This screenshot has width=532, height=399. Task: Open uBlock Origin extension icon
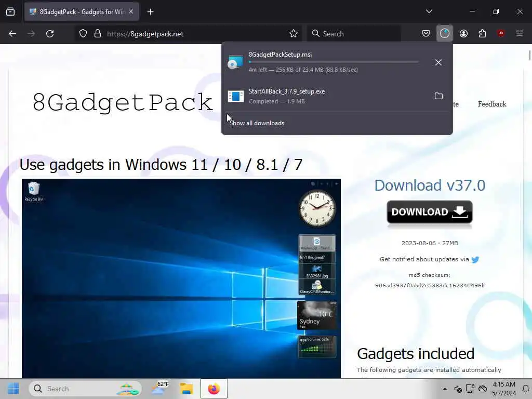pos(500,33)
